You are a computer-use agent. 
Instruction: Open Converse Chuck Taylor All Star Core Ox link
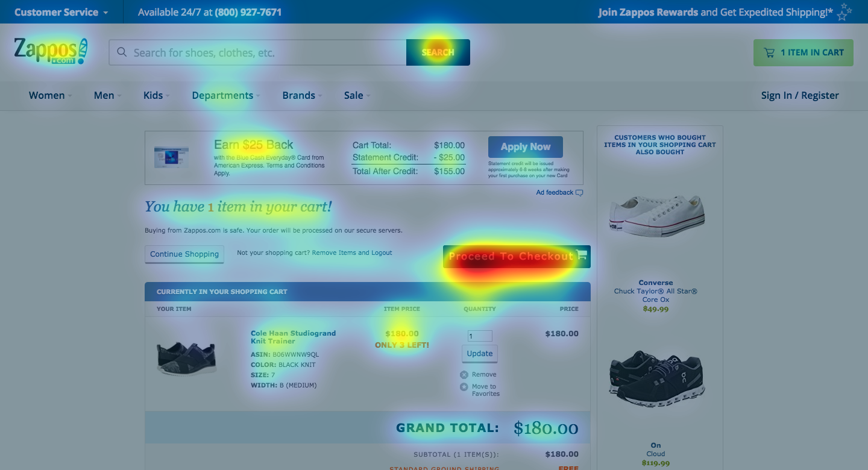coord(656,291)
